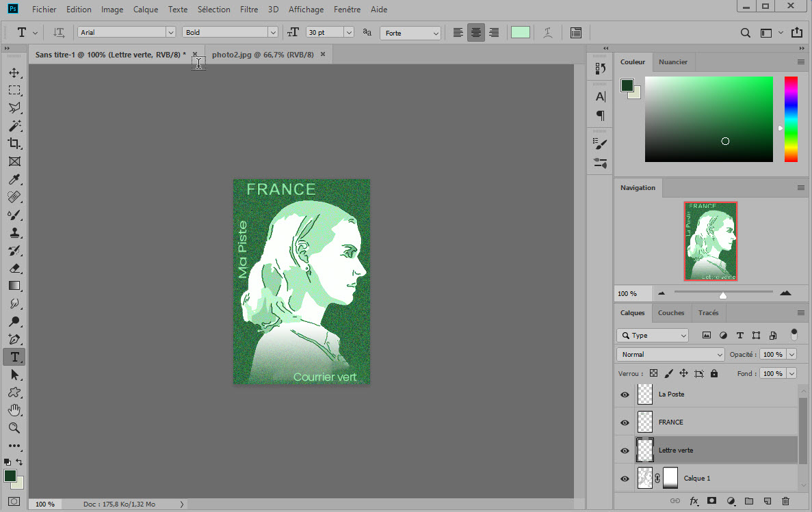Click the Calque 1 layer mask thumbnail

(x=670, y=478)
